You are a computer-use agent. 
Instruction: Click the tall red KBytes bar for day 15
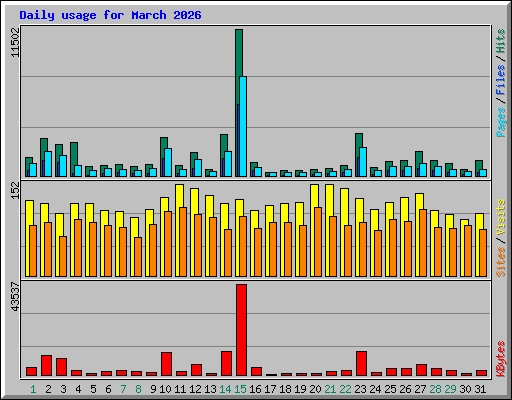pos(241,330)
